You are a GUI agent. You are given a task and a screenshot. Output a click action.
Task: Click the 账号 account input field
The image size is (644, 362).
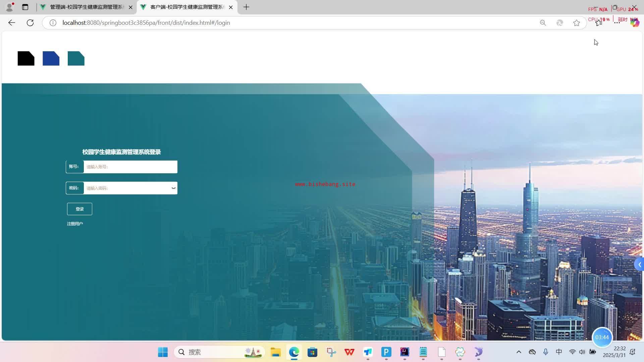[x=130, y=167]
